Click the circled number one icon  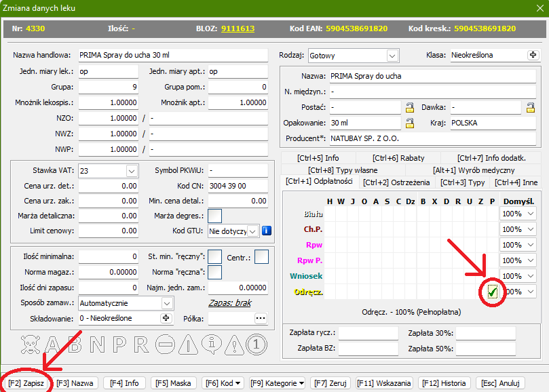(x=254, y=345)
